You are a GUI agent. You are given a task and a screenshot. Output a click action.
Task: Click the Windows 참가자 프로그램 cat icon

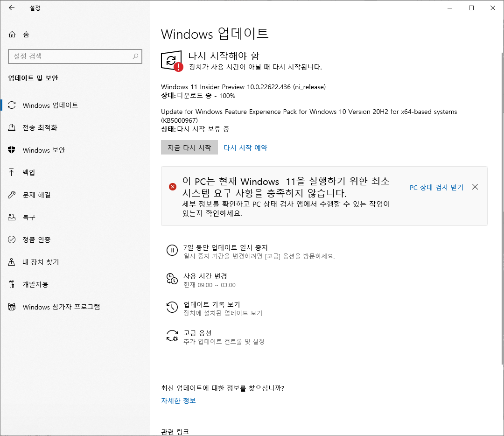pyautogui.click(x=12, y=307)
